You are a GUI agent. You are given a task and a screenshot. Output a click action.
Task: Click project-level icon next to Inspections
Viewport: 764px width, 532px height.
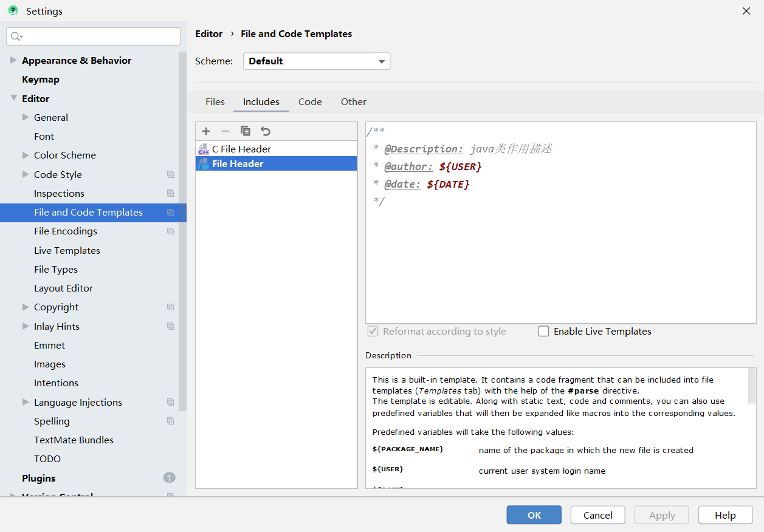click(170, 193)
